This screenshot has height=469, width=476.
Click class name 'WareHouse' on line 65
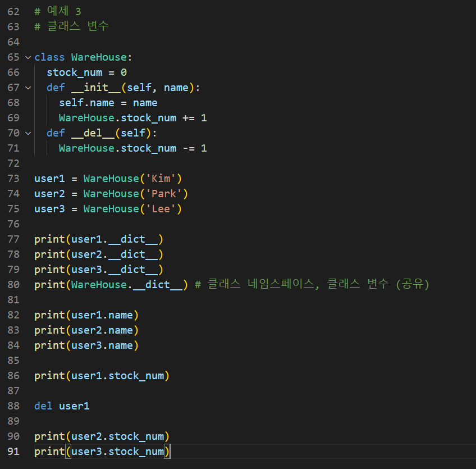(99, 57)
